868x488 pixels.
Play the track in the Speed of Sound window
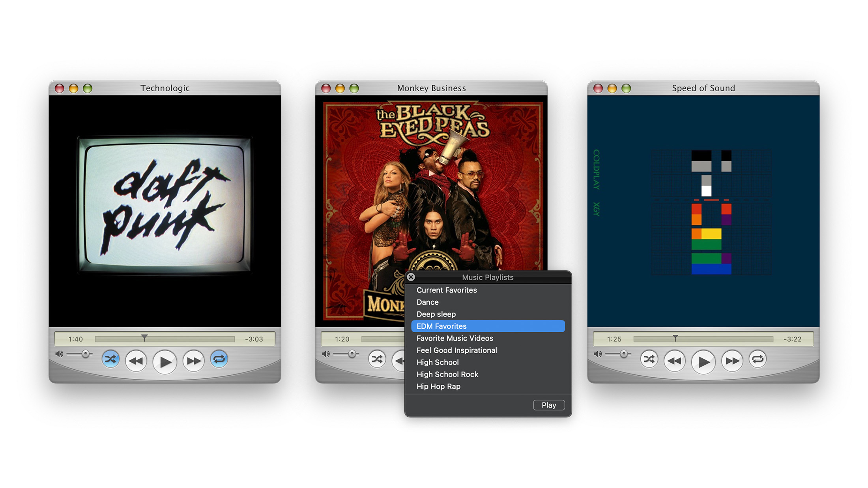(x=703, y=361)
